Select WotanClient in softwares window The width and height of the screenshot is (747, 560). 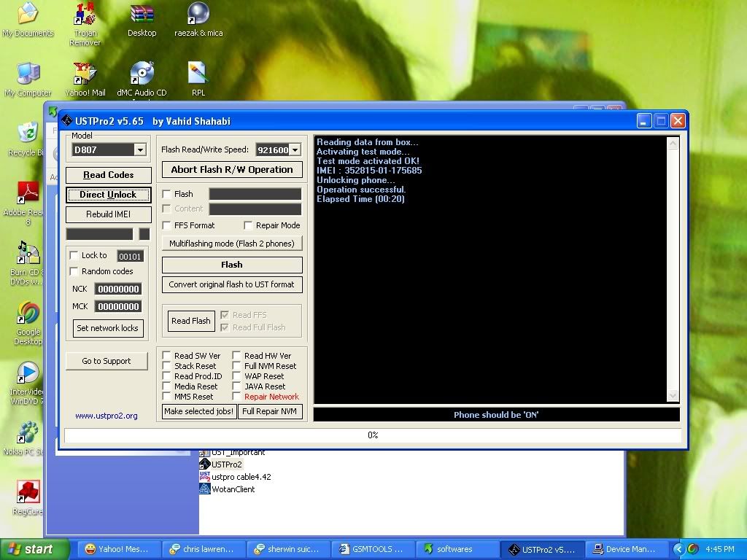coord(227,489)
